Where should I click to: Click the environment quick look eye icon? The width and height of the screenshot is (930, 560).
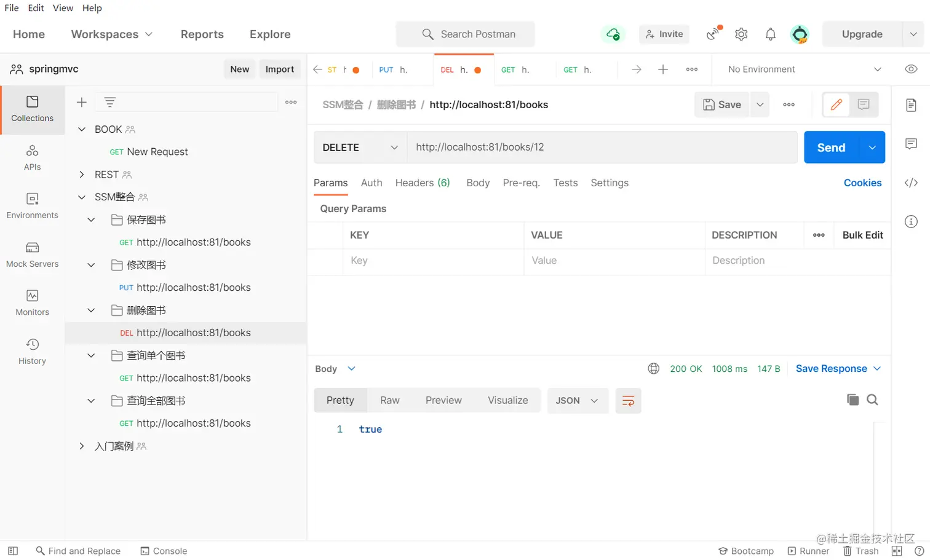pyautogui.click(x=911, y=69)
